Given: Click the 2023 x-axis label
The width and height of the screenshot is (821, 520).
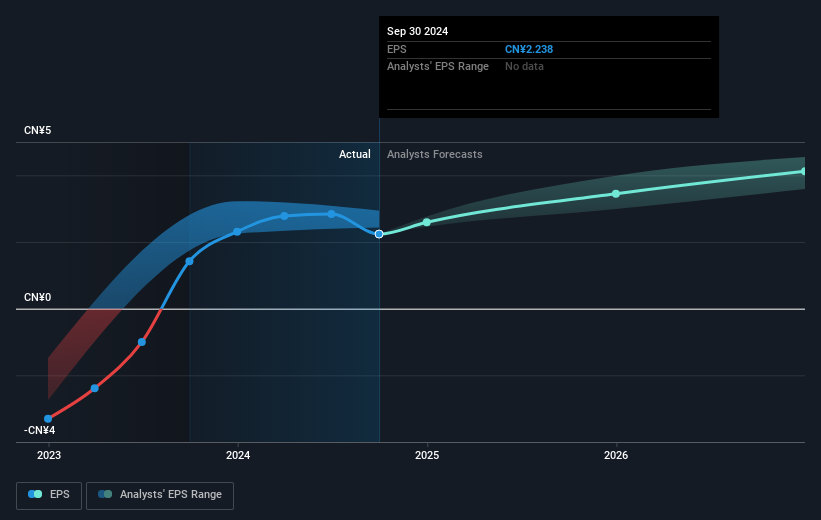Looking at the screenshot, I should pyautogui.click(x=49, y=456).
